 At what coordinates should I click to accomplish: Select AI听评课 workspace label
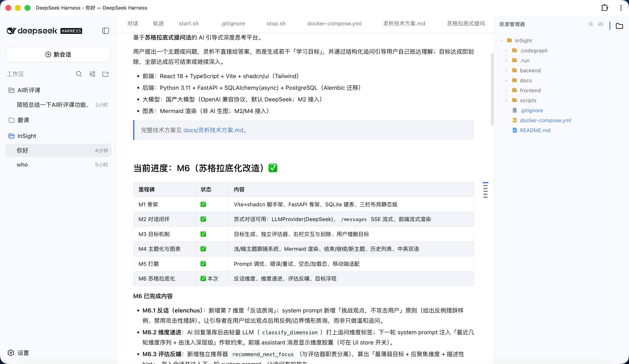[29, 90]
